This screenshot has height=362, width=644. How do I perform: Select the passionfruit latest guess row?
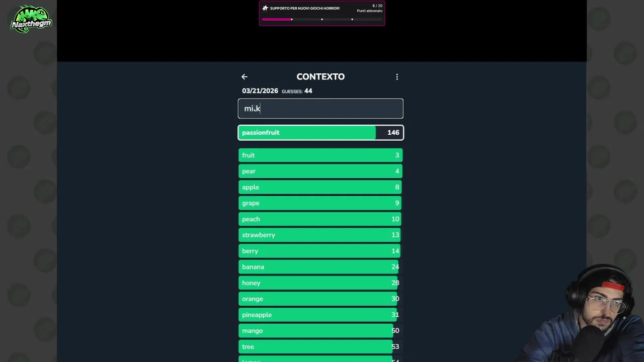tap(320, 133)
